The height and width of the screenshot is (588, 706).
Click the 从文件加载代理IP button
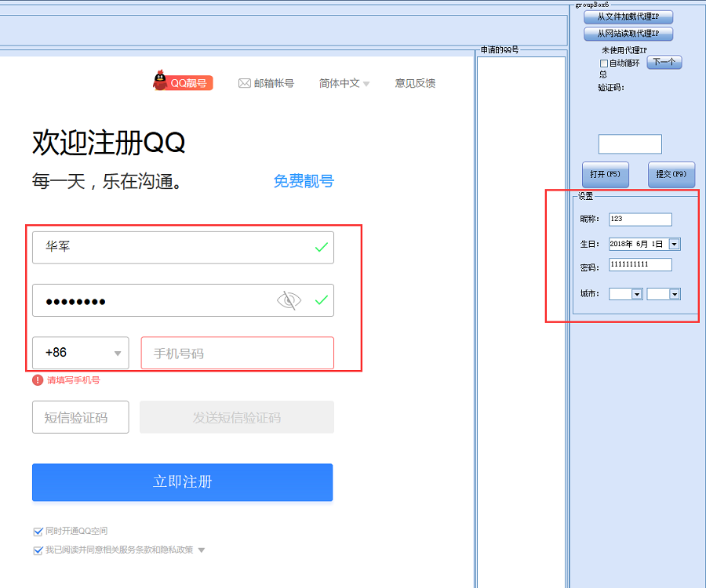click(x=628, y=16)
